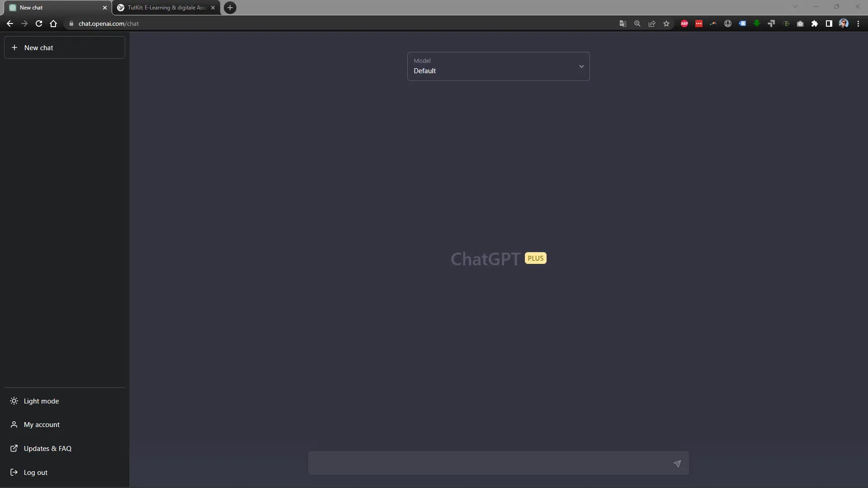Click the New chat browser tab
The height and width of the screenshot is (488, 868).
click(54, 7)
